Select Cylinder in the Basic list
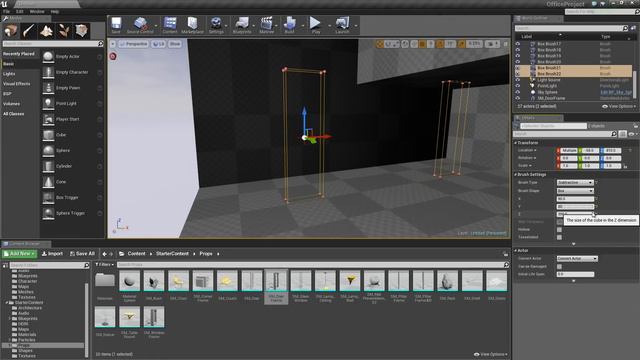Viewport: 640px width, 360px height. point(71,166)
